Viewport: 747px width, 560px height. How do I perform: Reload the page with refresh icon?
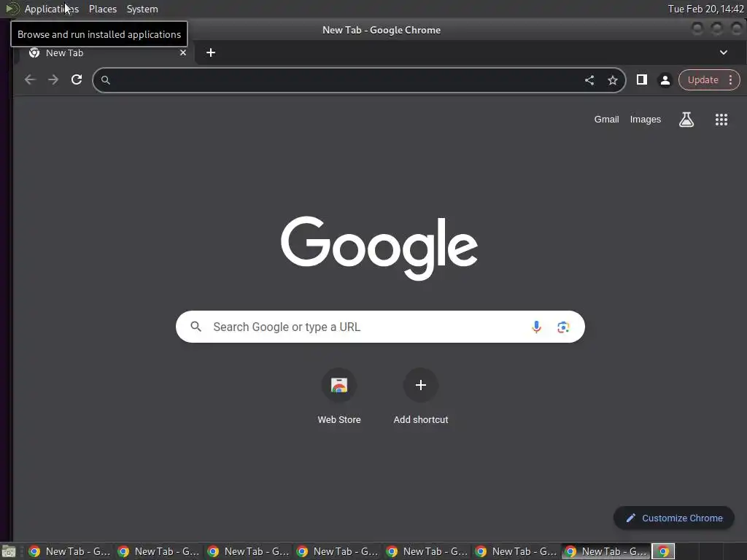tap(77, 80)
